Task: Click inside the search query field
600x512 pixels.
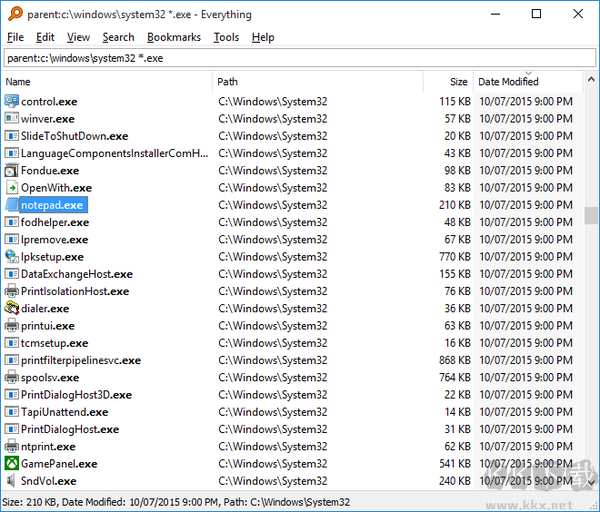Action: pos(300,58)
